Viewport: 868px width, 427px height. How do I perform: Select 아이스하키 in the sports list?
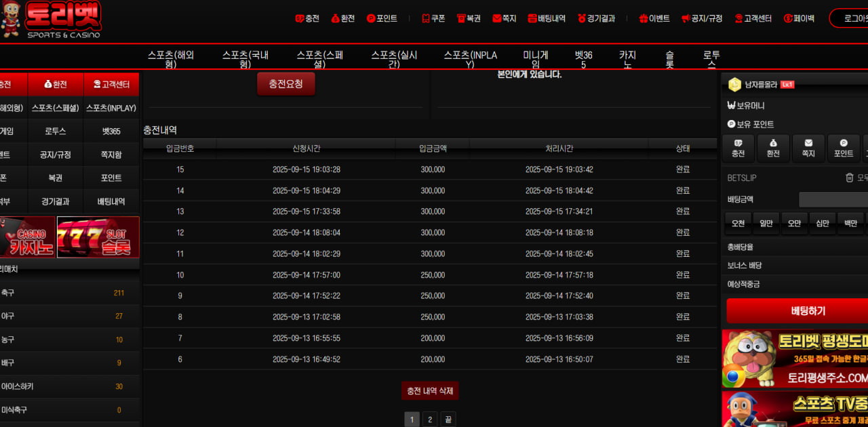pyautogui.click(x=18, y=386)
